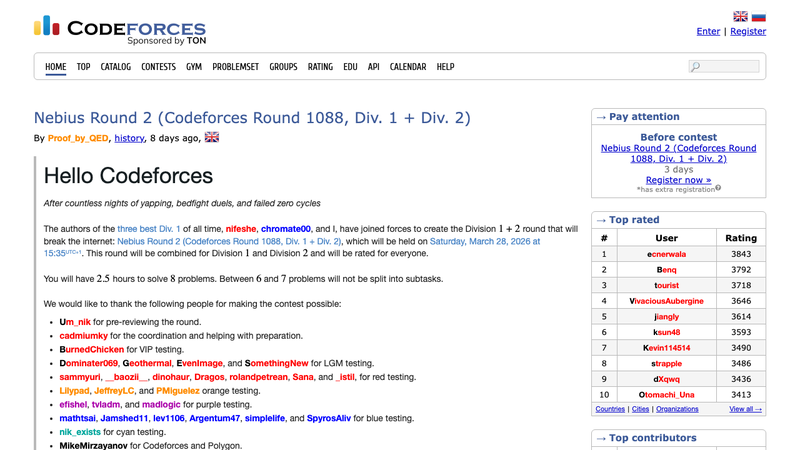
Task: Open the Cities rating link
Action: tap(640, 409)
